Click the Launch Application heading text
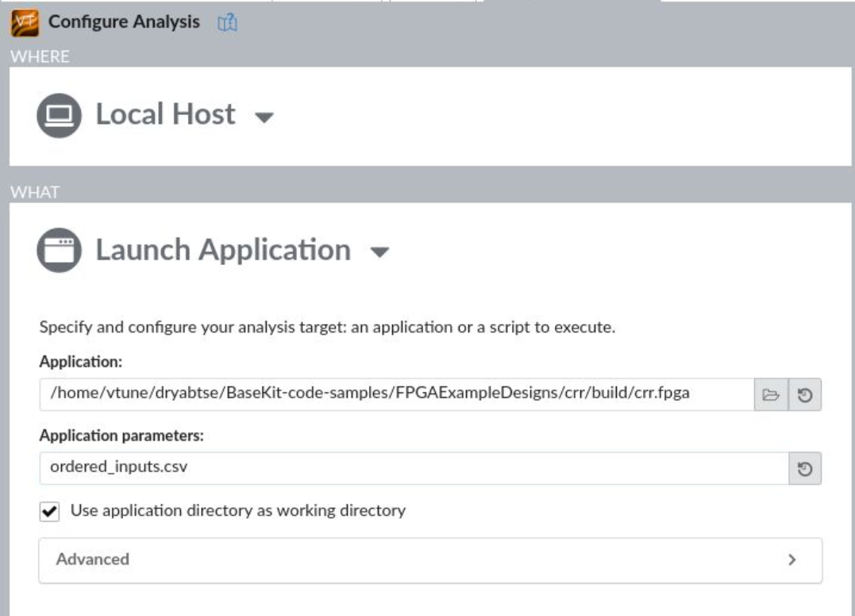855x616 pixels. (x=223, y=250)
